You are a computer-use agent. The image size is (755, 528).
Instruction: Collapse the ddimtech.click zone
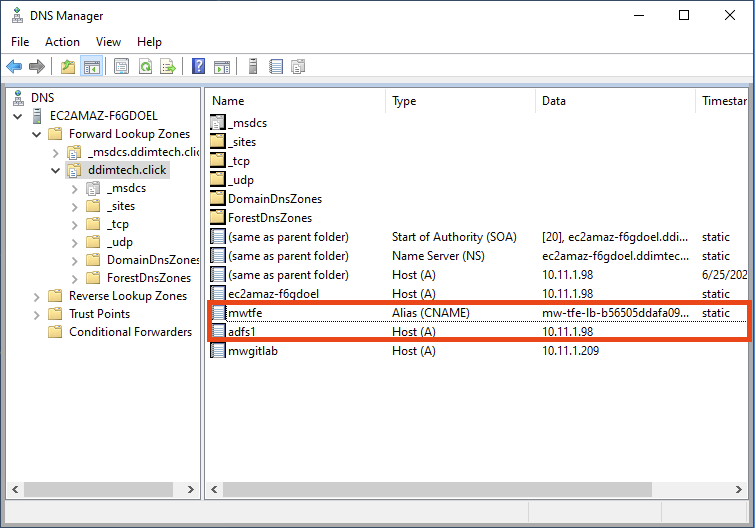coord(55,170)
